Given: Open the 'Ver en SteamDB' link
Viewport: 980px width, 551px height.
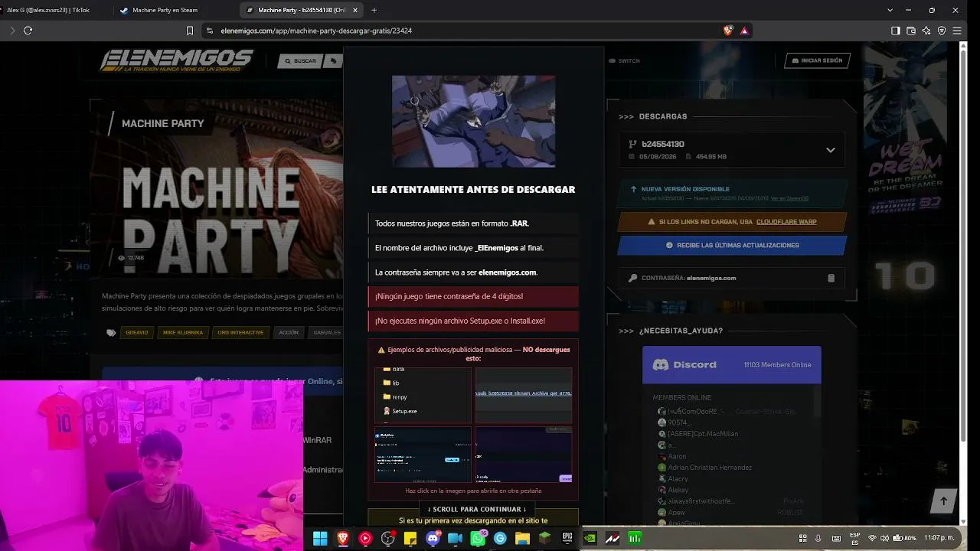Looking at the screenshot, I should (x=789, y=198).
